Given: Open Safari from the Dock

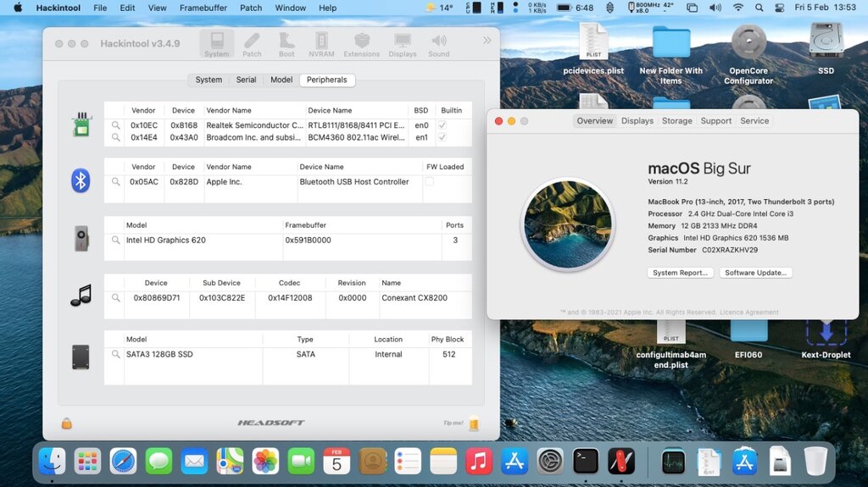Looking at the screenshot, I should click(123, 461).
